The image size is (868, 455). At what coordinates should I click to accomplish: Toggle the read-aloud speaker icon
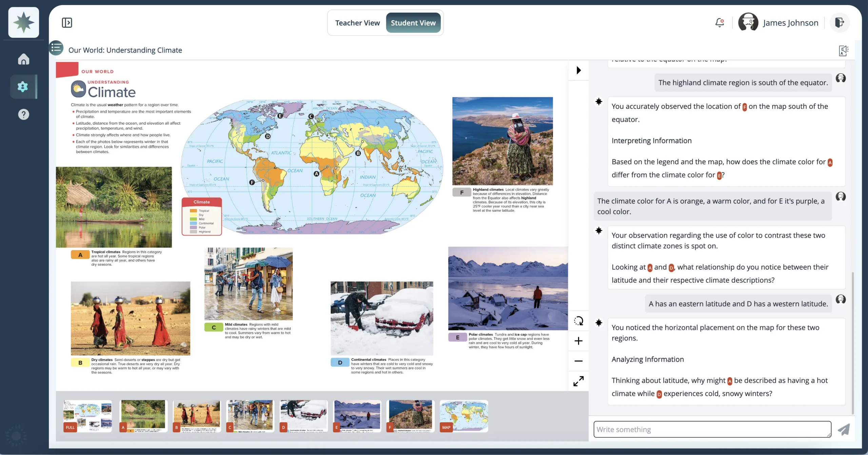pos(843,51)
